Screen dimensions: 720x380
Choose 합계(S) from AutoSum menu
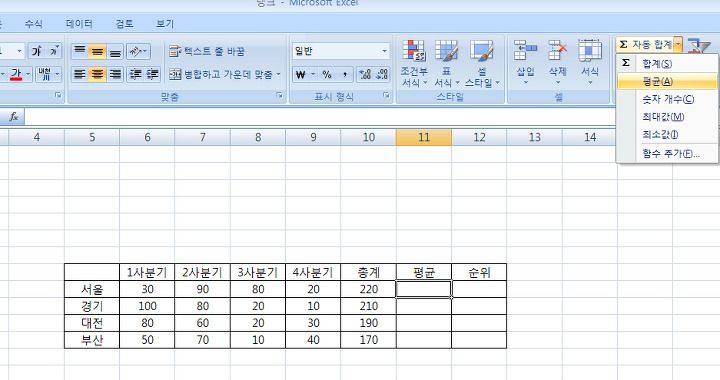coord(666,63)
